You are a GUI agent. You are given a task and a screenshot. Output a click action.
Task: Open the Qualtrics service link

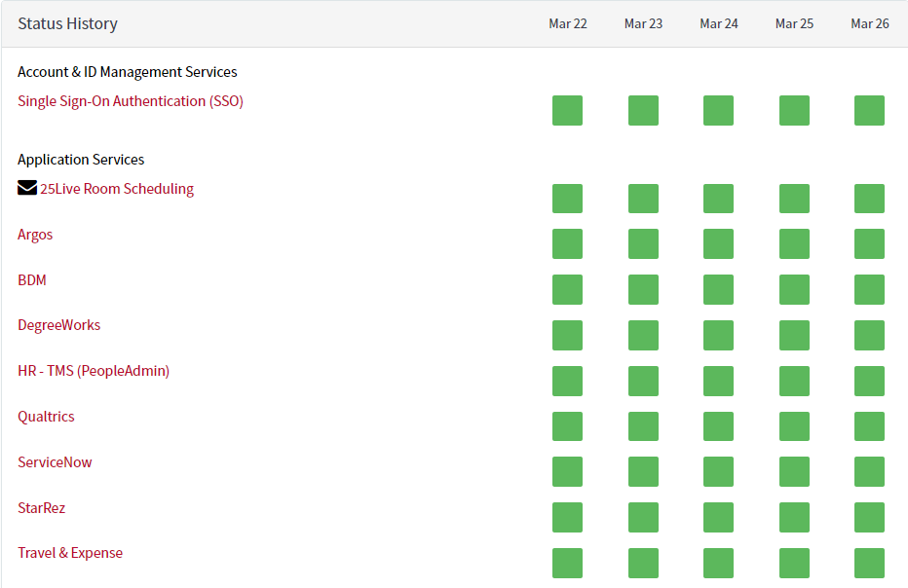click(46, 417)
